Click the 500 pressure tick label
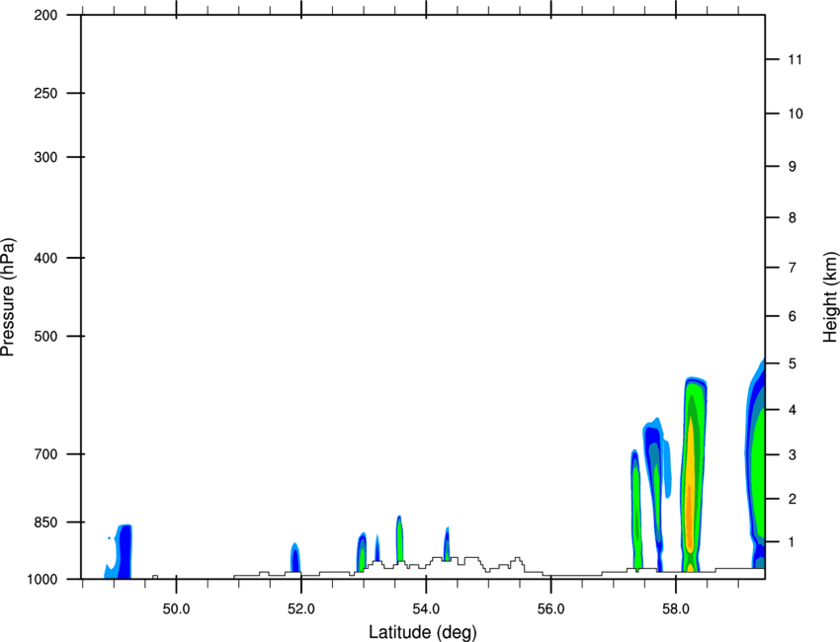Screen dimensions: 840x642 coord(45,336)
